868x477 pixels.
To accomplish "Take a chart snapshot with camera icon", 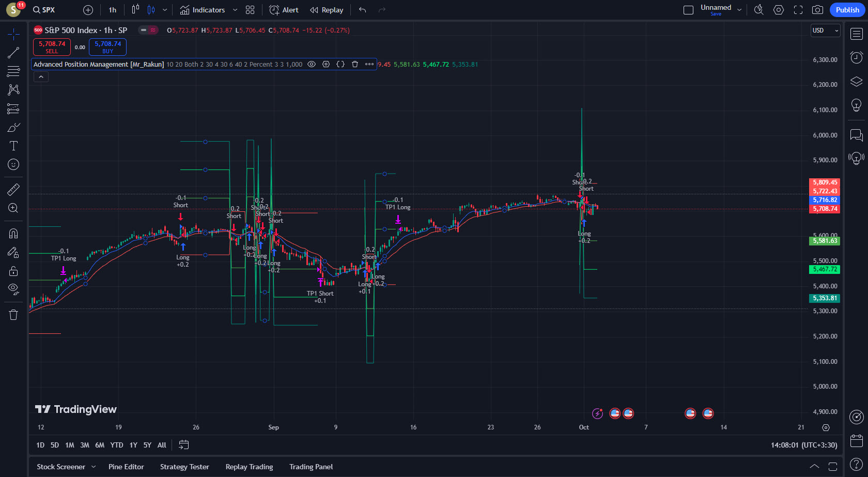I will pyautogui.click(x=817, y=10).
